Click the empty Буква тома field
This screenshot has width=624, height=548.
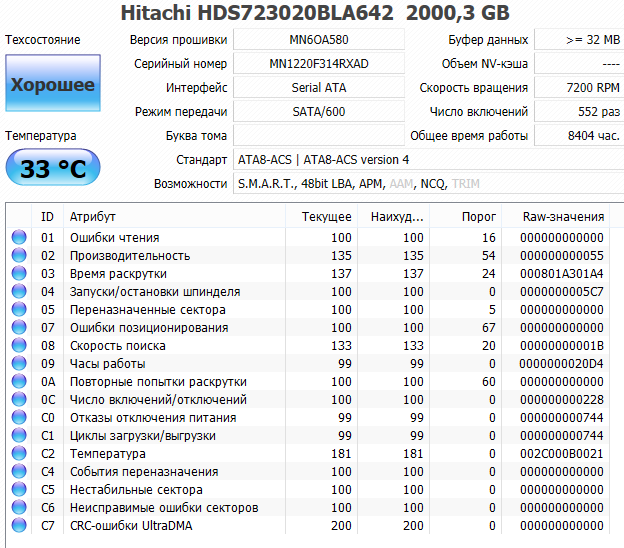[318, 136]
